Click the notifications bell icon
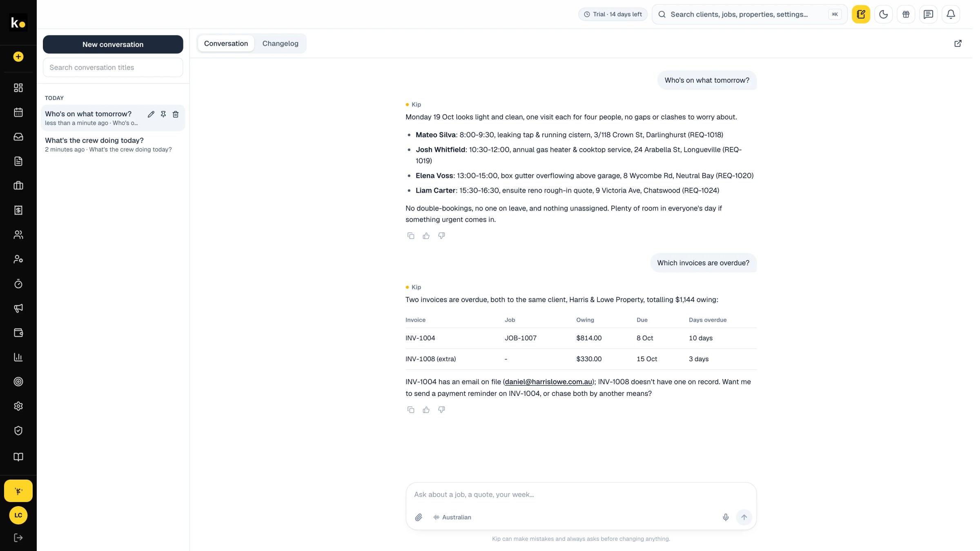The image size is (980, 551). point(951,14)
